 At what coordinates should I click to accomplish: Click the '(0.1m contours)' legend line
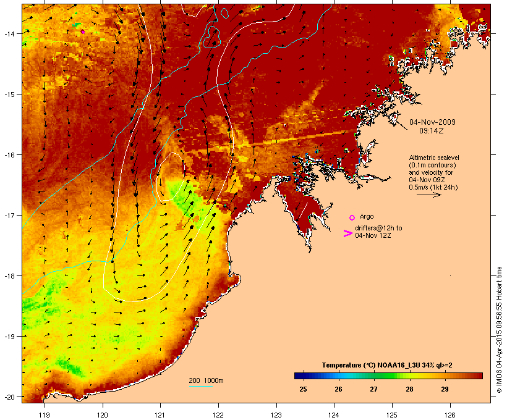coord(432,165)
